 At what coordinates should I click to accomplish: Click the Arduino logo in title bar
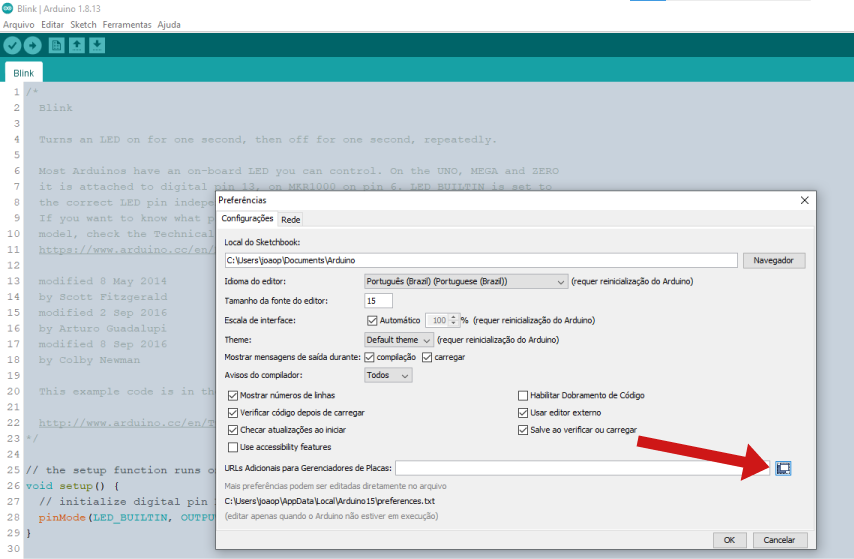tap(8, 8)
